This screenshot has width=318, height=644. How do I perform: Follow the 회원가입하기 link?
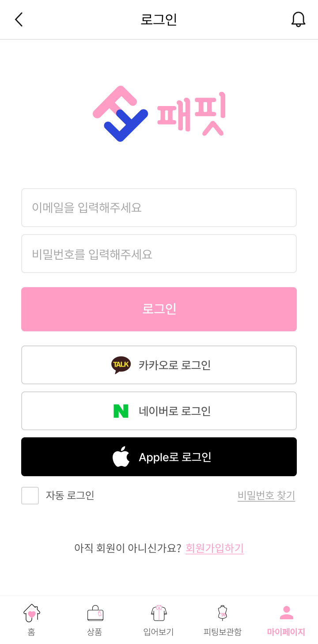pyautogui.click(x=215, y=548)
